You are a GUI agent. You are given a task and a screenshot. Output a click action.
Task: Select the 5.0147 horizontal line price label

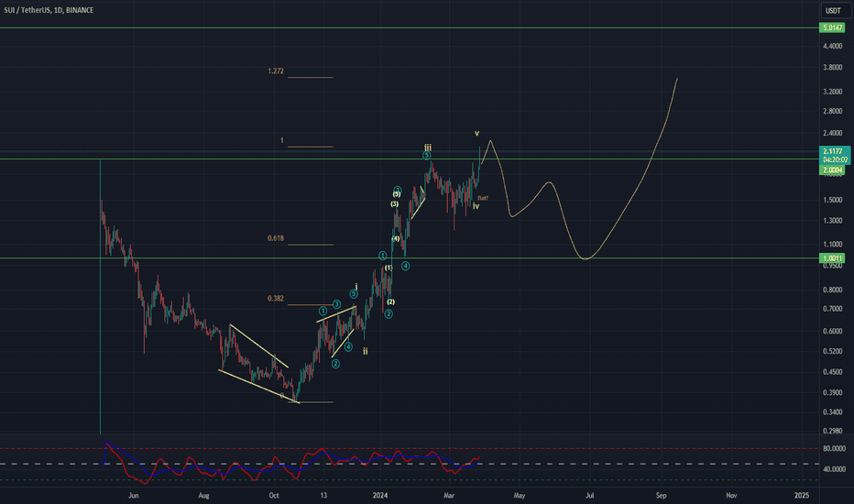(832, 27)
